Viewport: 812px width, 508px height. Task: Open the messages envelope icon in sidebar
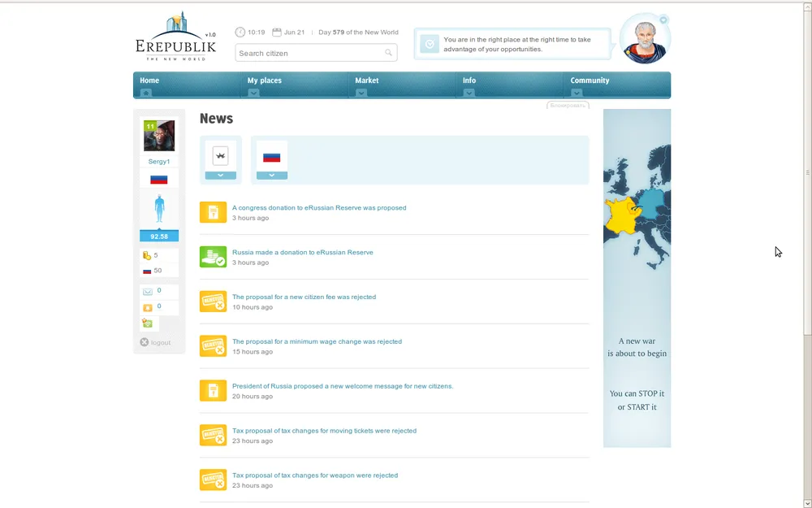point(147,291)
